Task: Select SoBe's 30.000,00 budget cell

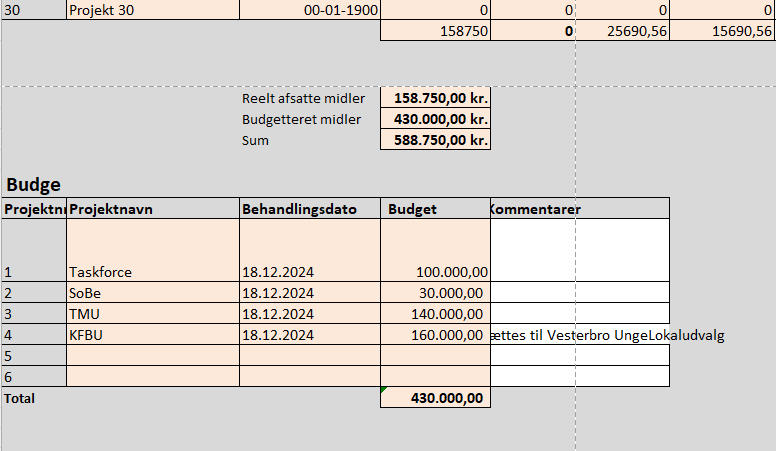Action: (436, 293)
